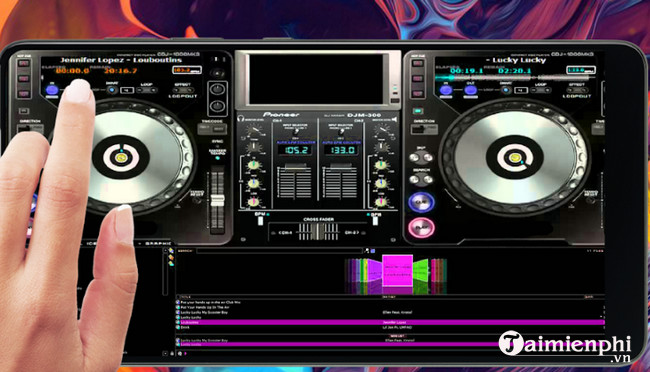The image size is (650, 372).
Task: Tap the third hot cue button on left deck
Action: (24, 94)
